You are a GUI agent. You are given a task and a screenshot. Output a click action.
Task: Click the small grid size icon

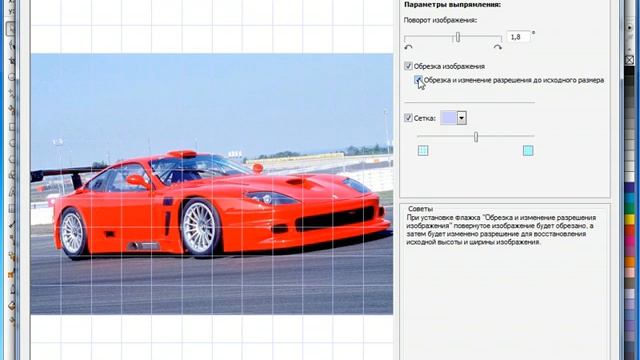click(x=423, y=151)
